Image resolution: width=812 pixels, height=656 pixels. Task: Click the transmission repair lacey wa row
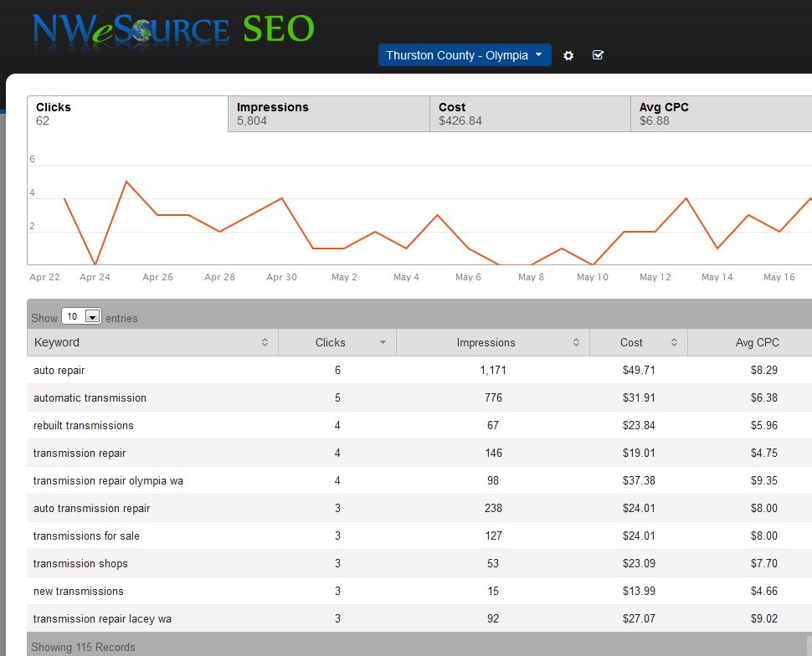419,618
